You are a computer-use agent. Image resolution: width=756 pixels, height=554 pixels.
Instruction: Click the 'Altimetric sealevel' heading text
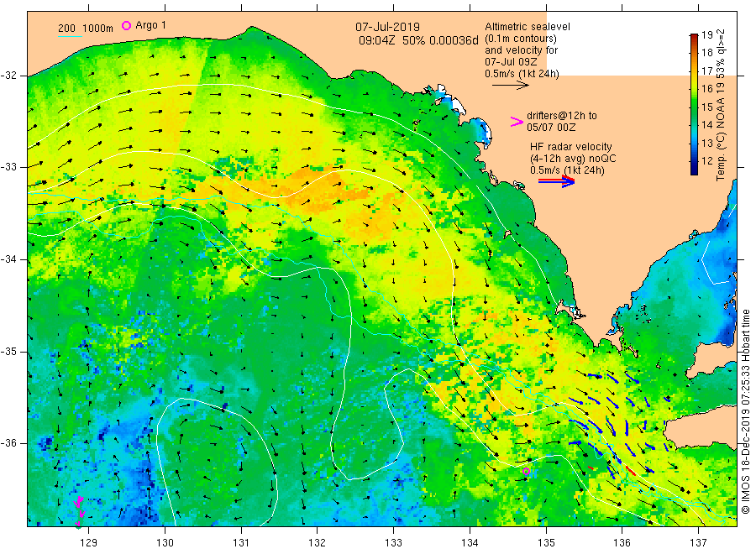[528, 27]
